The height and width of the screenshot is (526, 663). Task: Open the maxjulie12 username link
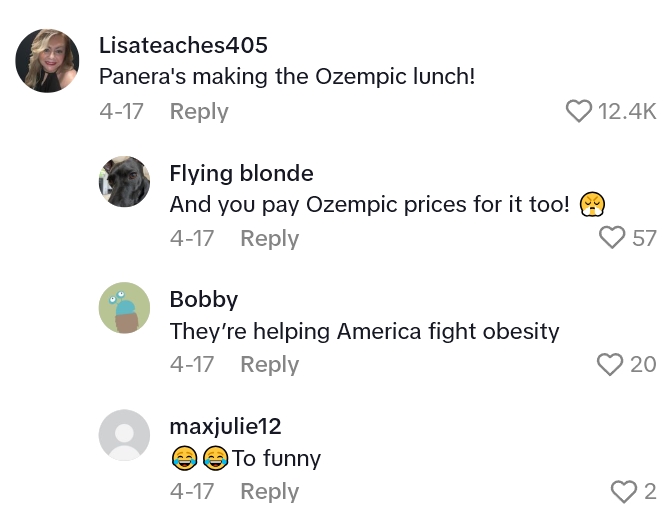[x=225, y=426]
